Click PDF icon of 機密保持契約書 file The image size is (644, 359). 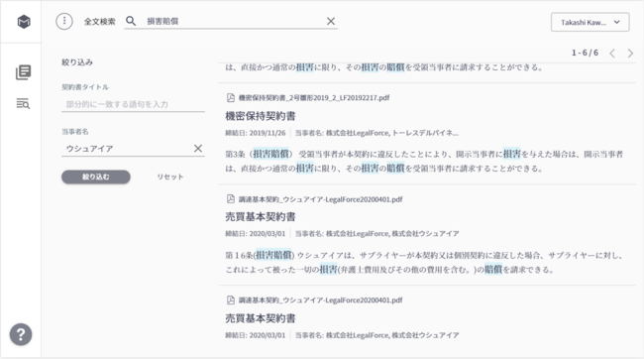coord(231,97)
